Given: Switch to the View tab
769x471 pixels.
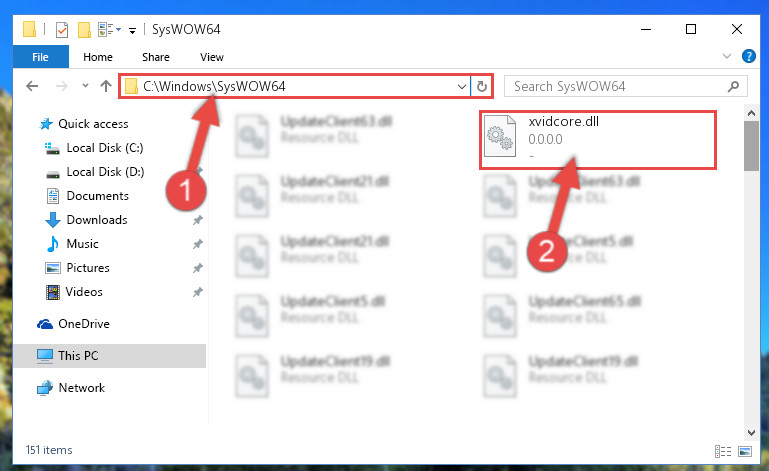Looking at the screenshot, I should [x=212, y=57].
